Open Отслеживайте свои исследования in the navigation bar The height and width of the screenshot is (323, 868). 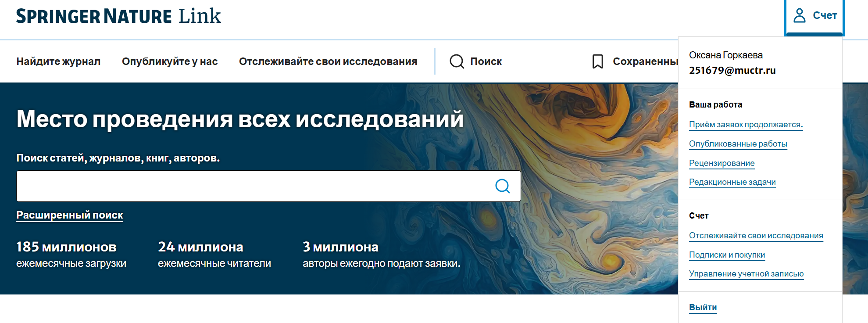[328, 61]
